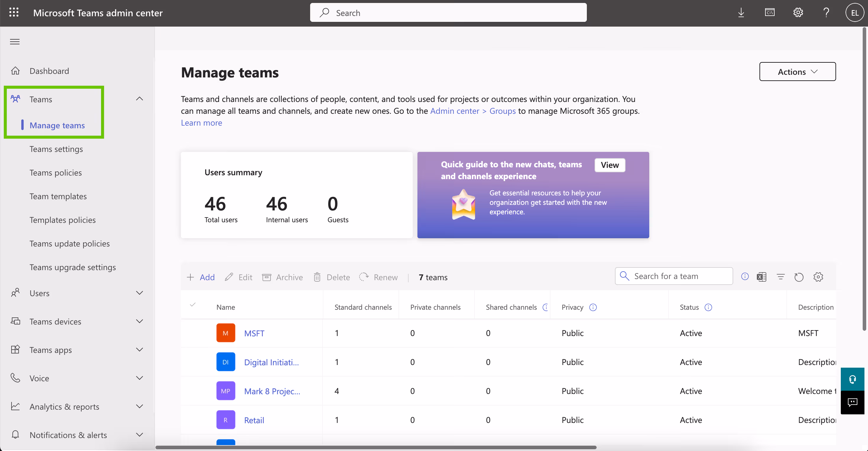Image resolution: width=868 pixels, height=451 pixels.
Task: Open the Actions dropdown
Action: pos(797,72)
